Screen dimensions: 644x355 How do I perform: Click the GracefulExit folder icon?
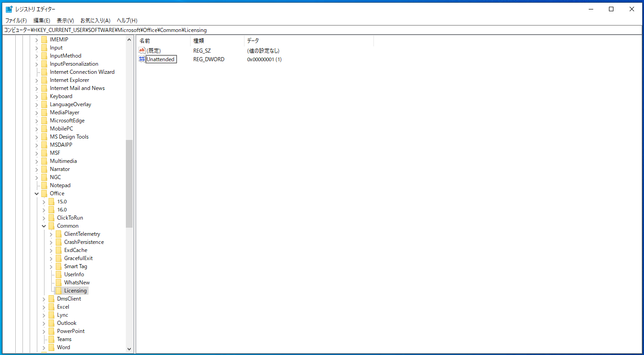point(59,258)
